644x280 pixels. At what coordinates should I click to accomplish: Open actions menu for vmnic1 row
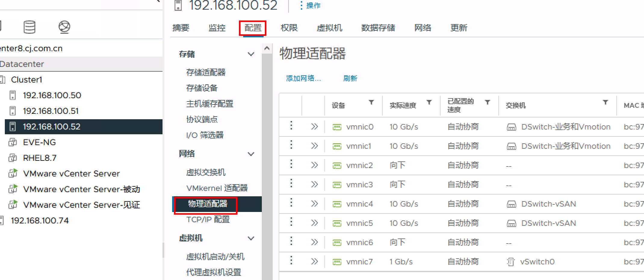(291, 145)
